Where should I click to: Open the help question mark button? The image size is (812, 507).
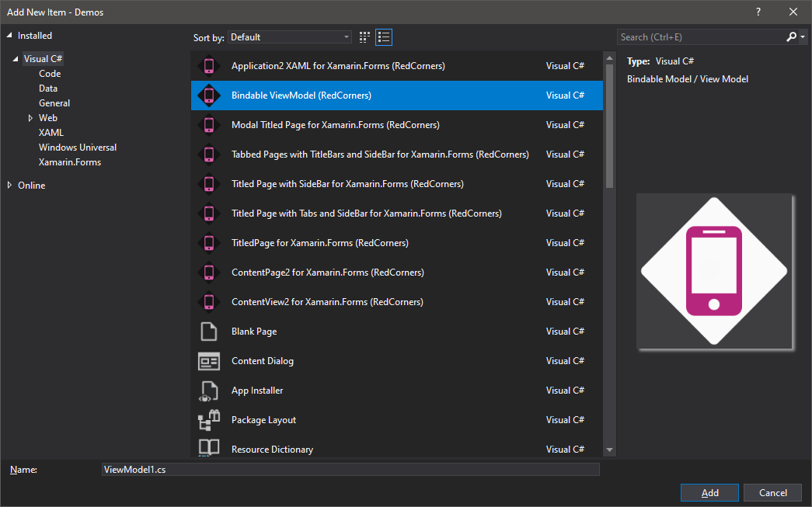tap(758, 12)
